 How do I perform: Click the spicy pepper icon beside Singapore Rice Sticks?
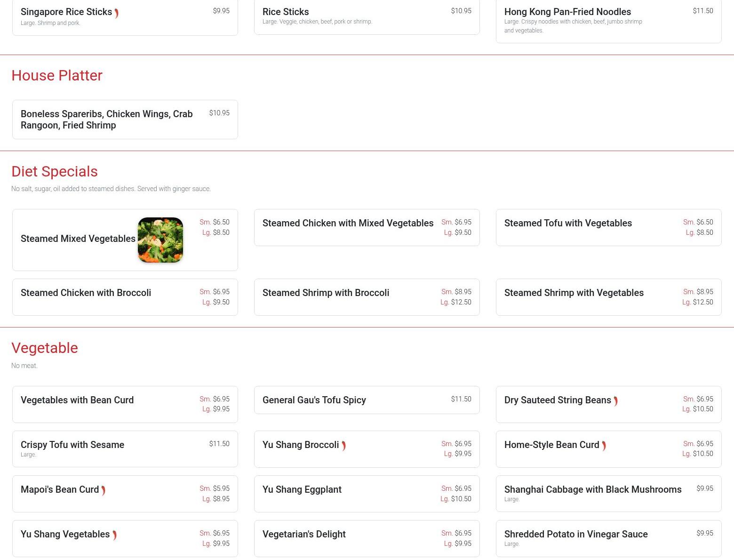click(116, 13)
